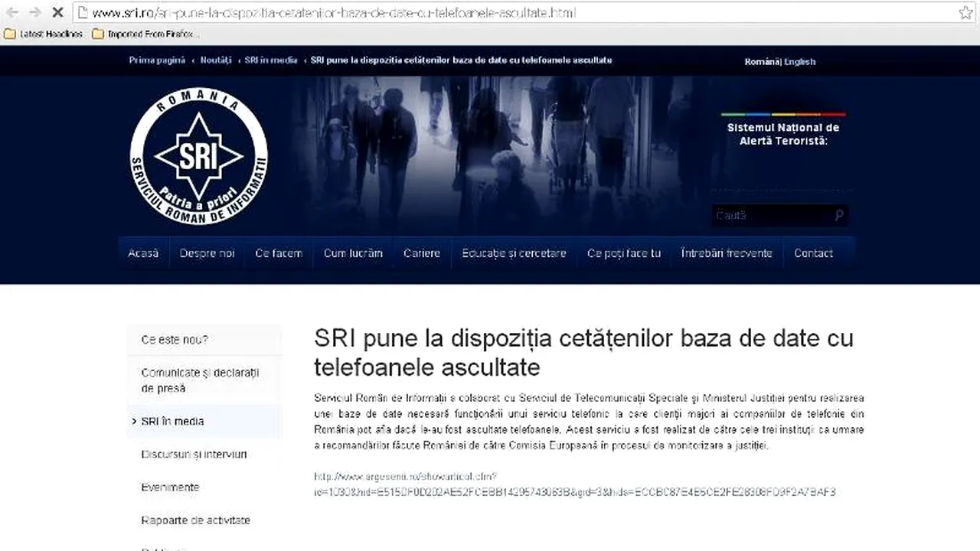Click the SRI logo emblem

pos(198,155)
